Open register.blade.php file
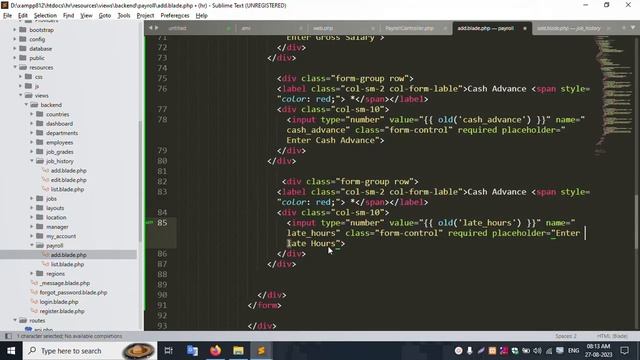Image resolution: width=640 pixels, height=360 pixels. click(62, 311)
